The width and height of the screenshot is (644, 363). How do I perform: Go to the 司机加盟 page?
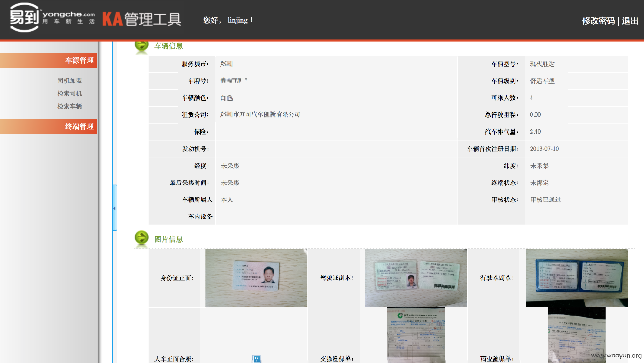[x=70, y=81]
